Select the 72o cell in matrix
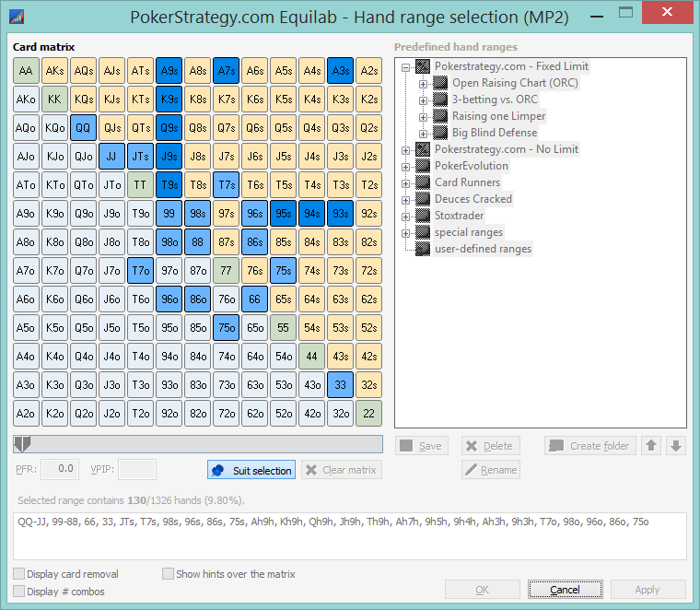Screen dimensions: 700x610 226,414
